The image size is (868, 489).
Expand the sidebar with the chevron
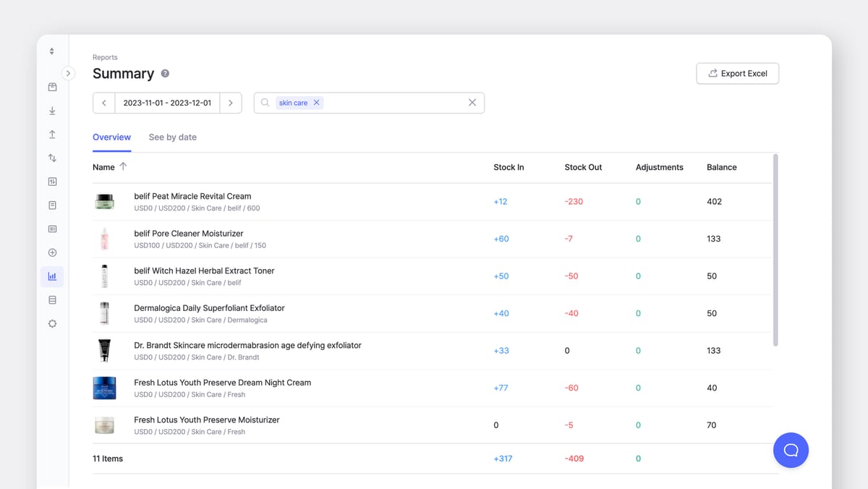tap(68, 73)
